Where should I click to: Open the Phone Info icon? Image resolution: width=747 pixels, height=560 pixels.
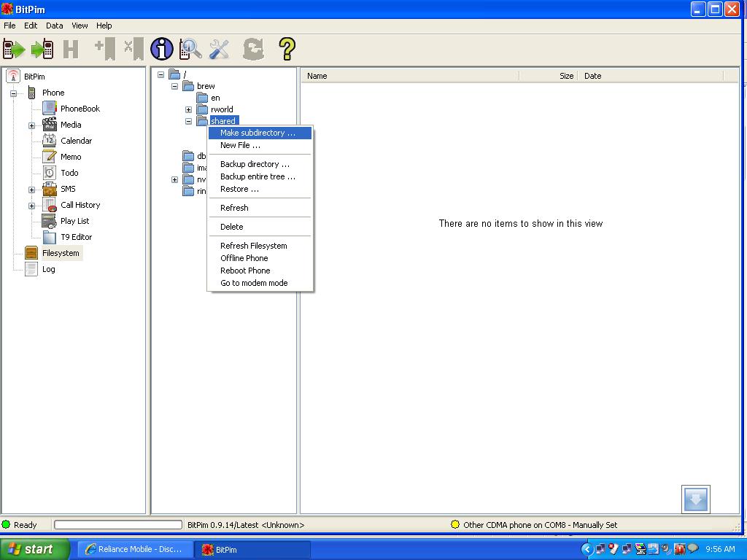162,49
